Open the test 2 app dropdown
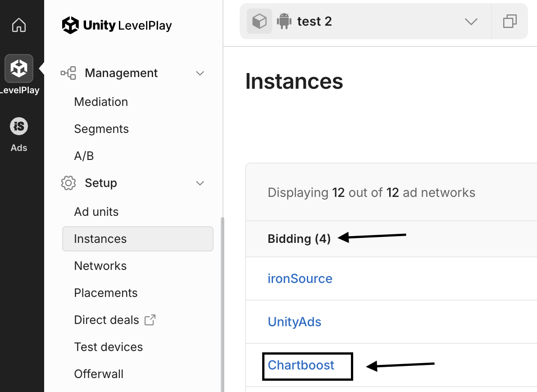The height and width of the screenshot is (392, 537). pos(471,22)
